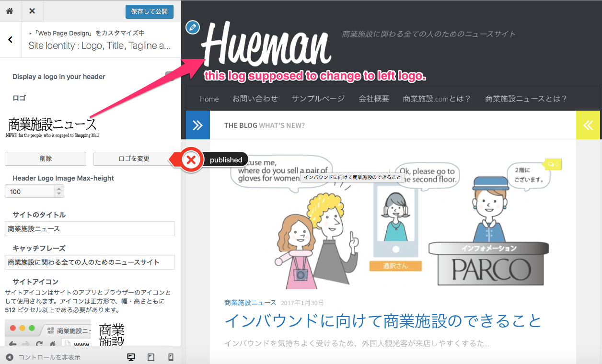Decrease max-height with the down stepper arrow

[59, 194]
